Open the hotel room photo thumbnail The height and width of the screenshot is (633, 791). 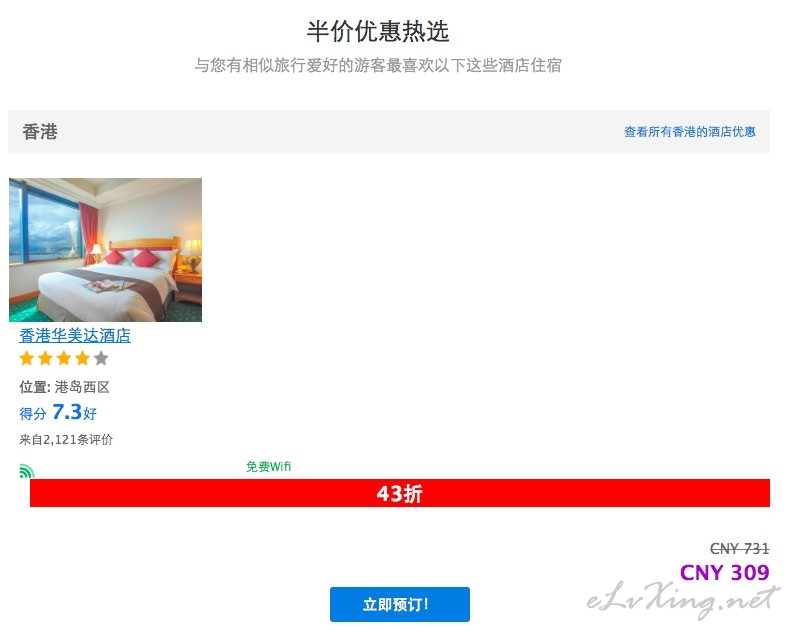tap(105, 250)
